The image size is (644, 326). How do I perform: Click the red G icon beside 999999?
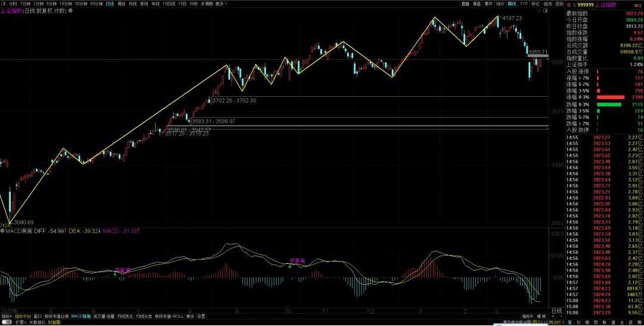coord(569,5)
